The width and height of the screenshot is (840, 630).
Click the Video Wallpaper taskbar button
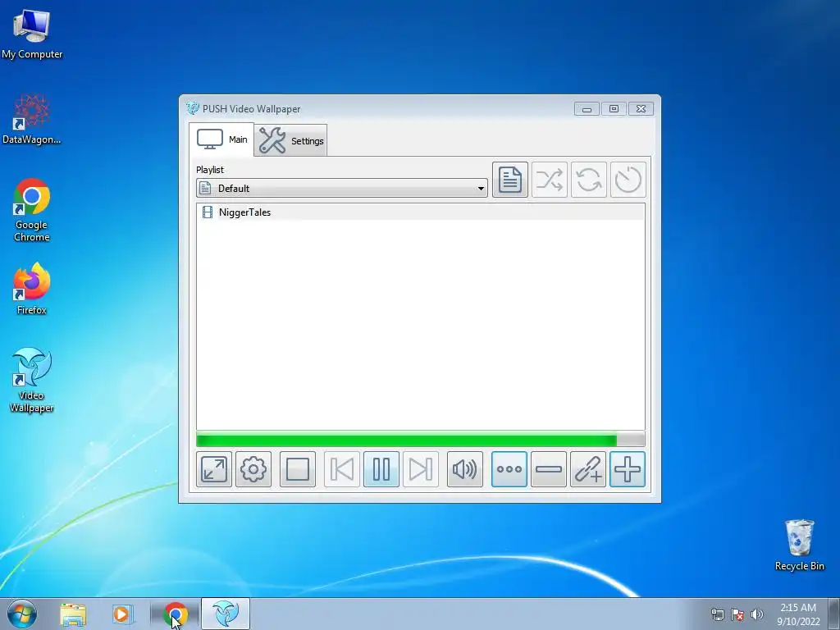(226, 614)
